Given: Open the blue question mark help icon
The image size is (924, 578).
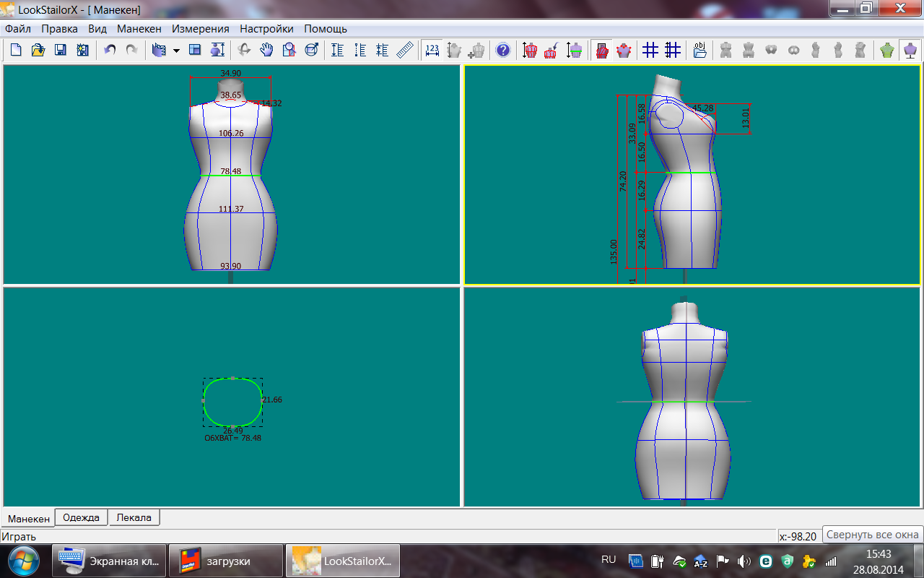Looking at the screenshot, I should [x=503, y=50].
